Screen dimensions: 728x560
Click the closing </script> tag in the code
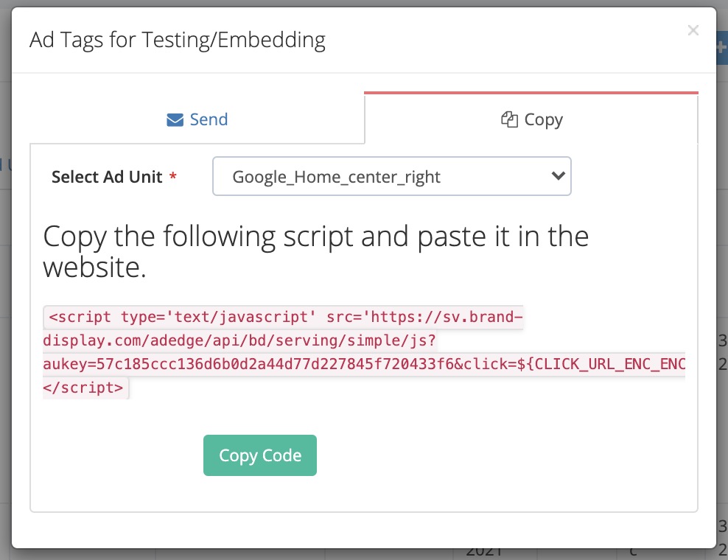tap(86, 388)
